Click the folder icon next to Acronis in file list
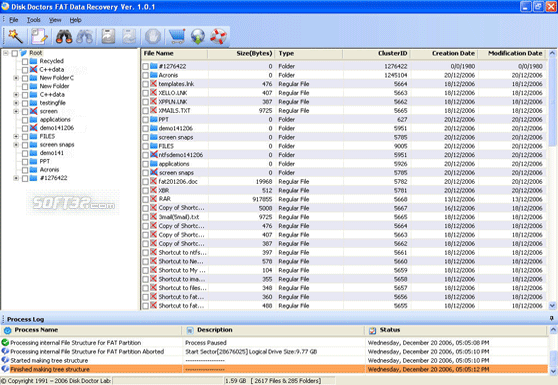The image size is (558, 385). pos(154,75)
